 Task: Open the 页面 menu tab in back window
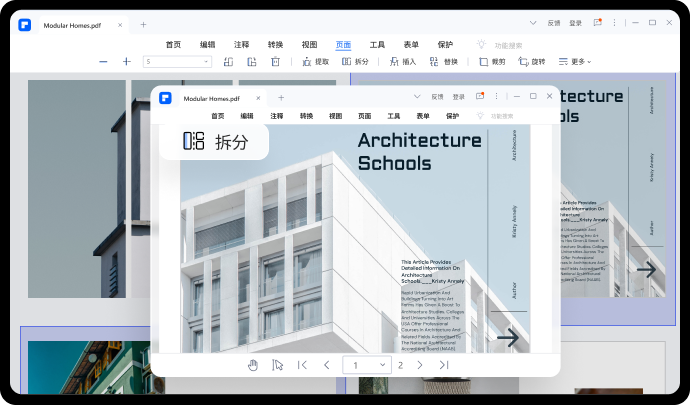[343, 45]
